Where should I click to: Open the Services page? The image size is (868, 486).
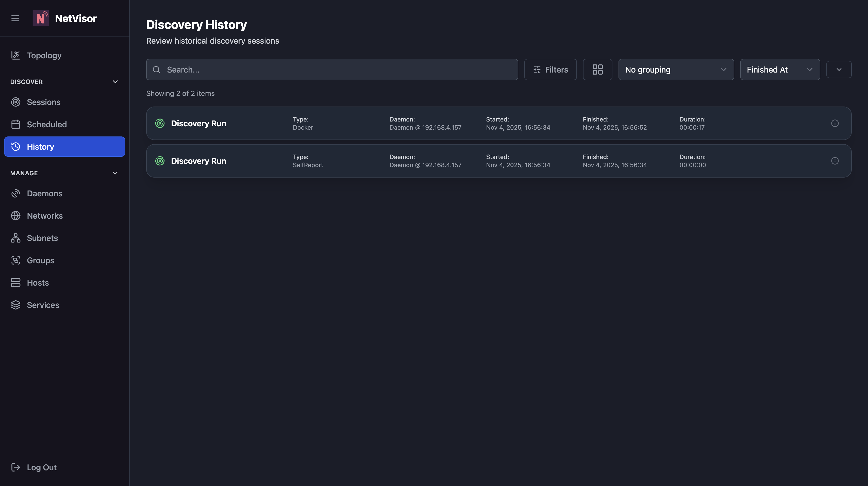(x=65, y=305)
